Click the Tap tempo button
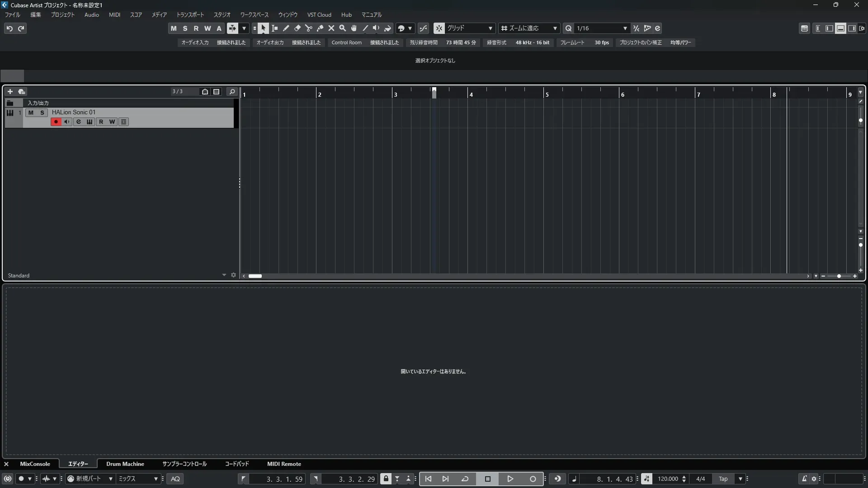The height and width of the screenshot is (488, 868). point(723,479)
